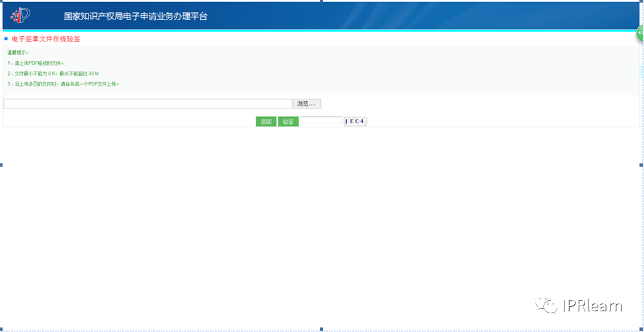Click the platform title 国家知识产权局电子申请业务办理平台
Screen dimensions: 644x332
tap(136, 16)
